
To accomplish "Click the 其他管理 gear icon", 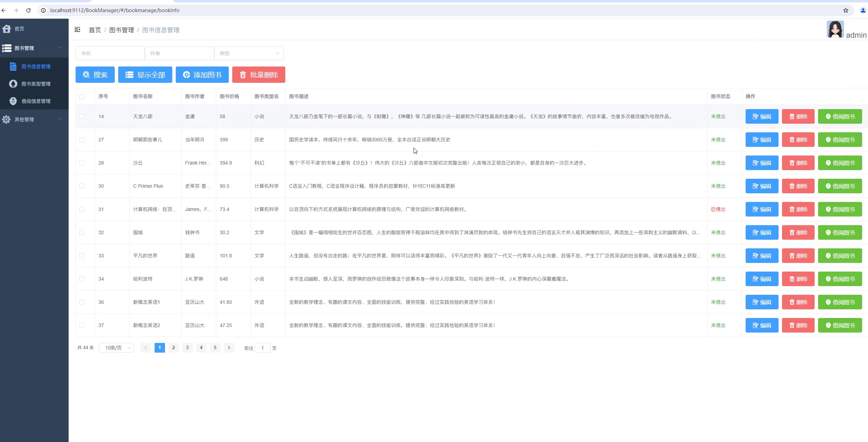I will (x=6, y=120).
